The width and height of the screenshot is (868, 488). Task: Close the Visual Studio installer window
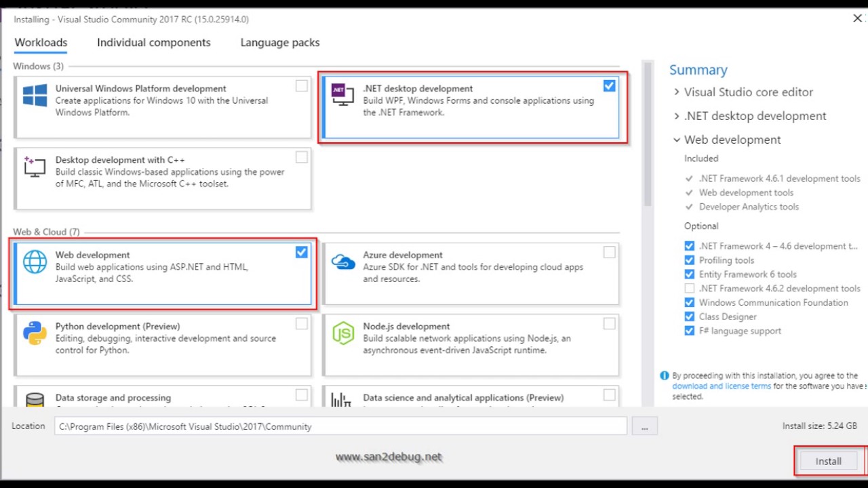(857, 18)
